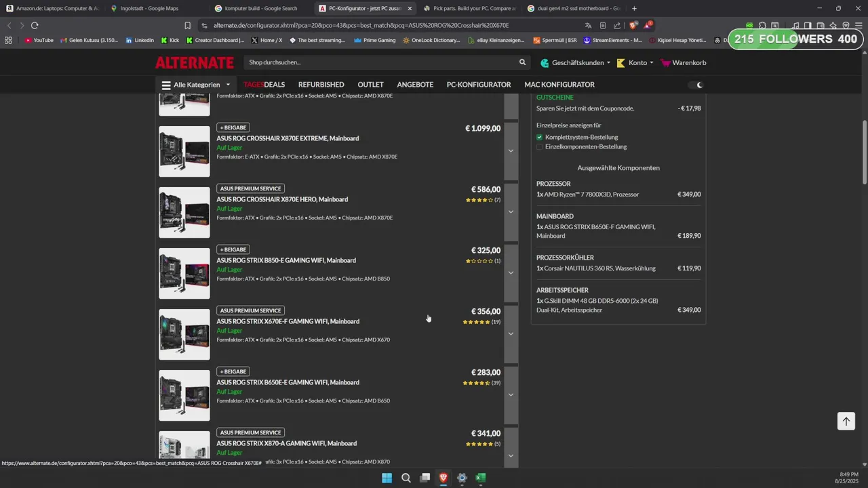Reload the current page
This screenshot has height=488, width=868.
click(35, 25)
